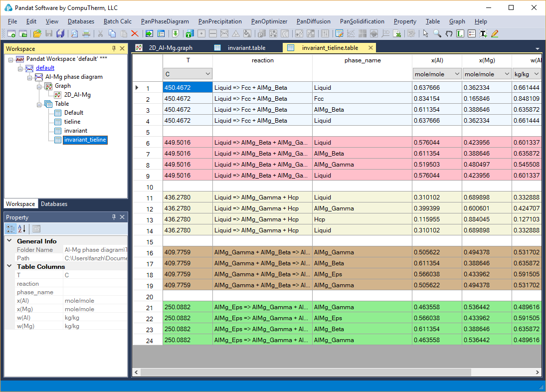Select the magnifier zoom tool
Screen dimensions: 546x392
437,33
